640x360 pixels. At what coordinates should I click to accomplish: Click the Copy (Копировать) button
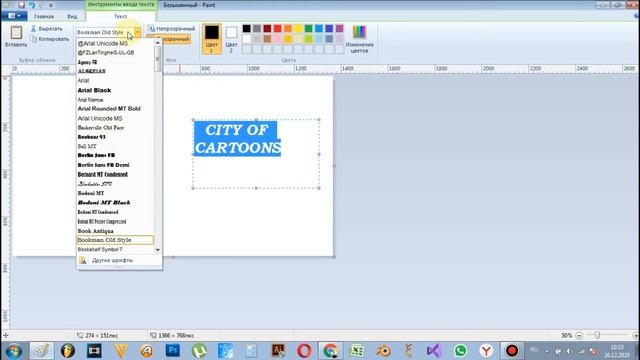50,39
